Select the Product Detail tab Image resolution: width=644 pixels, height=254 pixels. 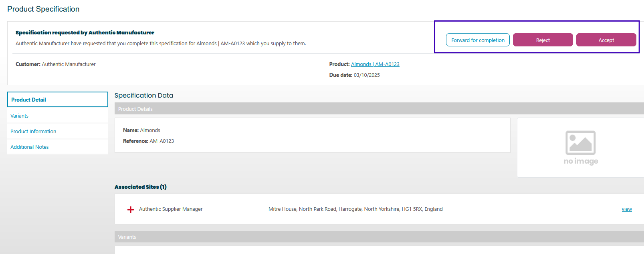click(58, 100)
